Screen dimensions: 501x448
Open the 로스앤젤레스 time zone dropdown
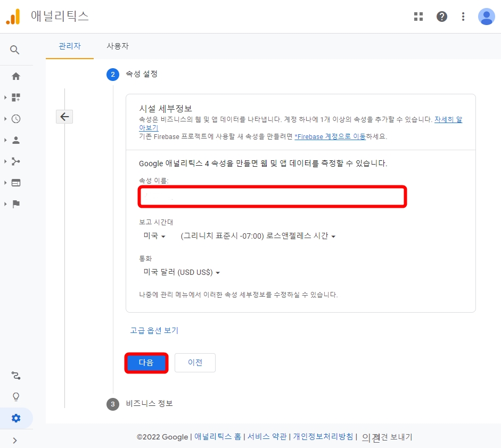pos(257,237)
